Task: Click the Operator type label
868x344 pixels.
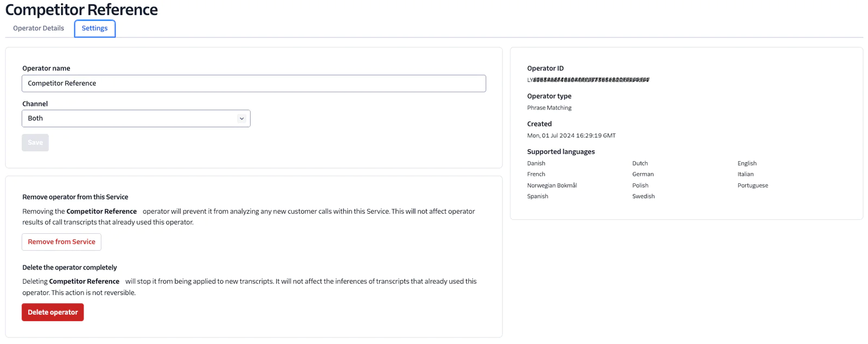Action: [x=549, y=96]
